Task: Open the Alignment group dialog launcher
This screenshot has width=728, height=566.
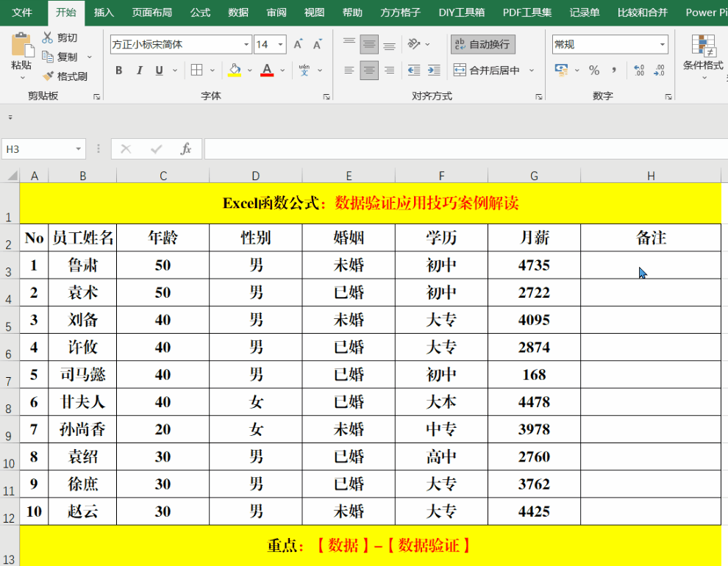Action: pyautogui.click(x=539, y=96)
